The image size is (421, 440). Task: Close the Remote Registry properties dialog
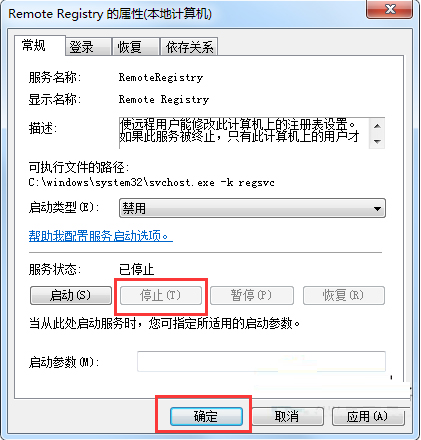tap(389, 9)
